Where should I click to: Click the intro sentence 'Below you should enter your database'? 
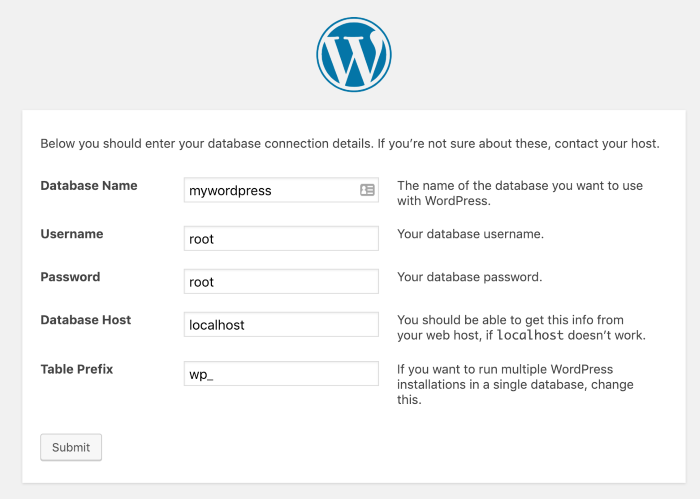350,144
